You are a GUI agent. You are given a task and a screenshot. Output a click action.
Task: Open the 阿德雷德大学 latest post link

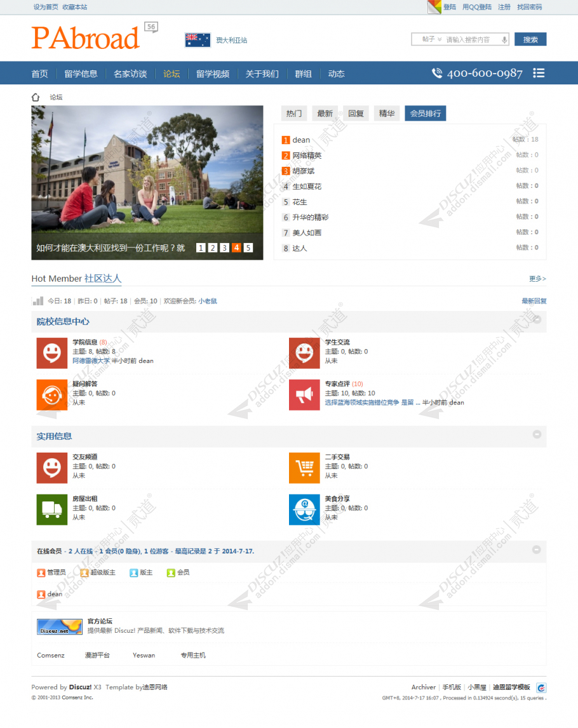coord(91,361)
